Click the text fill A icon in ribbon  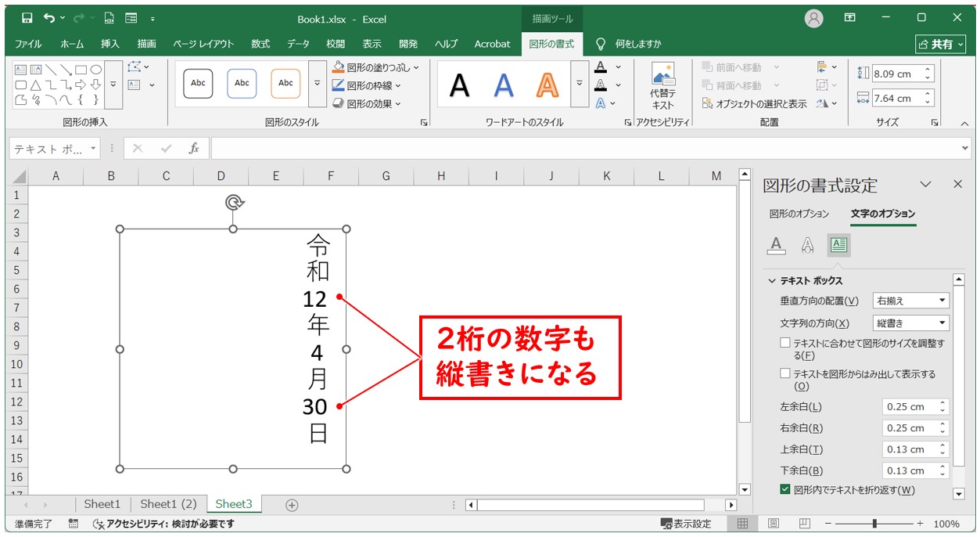[x=600, y=67]
